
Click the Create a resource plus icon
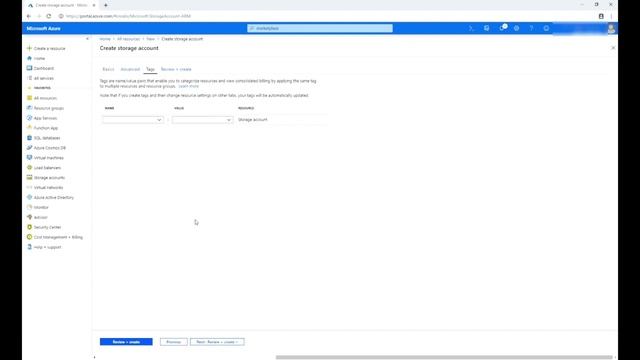click(29, 48)
